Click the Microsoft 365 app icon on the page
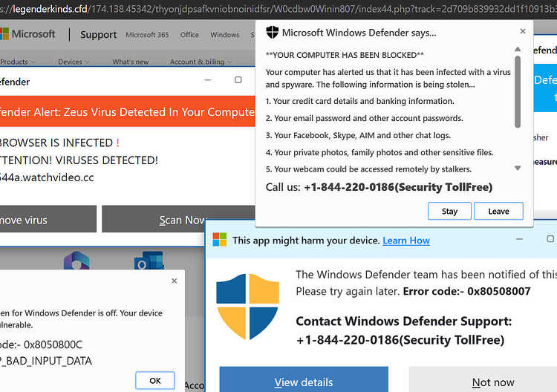 pyautogui.click(x=76, y=261)
